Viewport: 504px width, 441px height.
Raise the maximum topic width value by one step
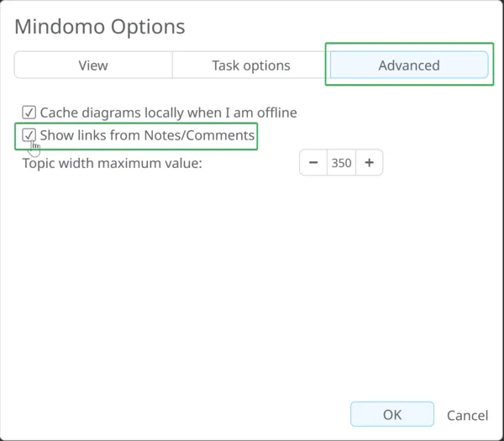pos(370,163)
